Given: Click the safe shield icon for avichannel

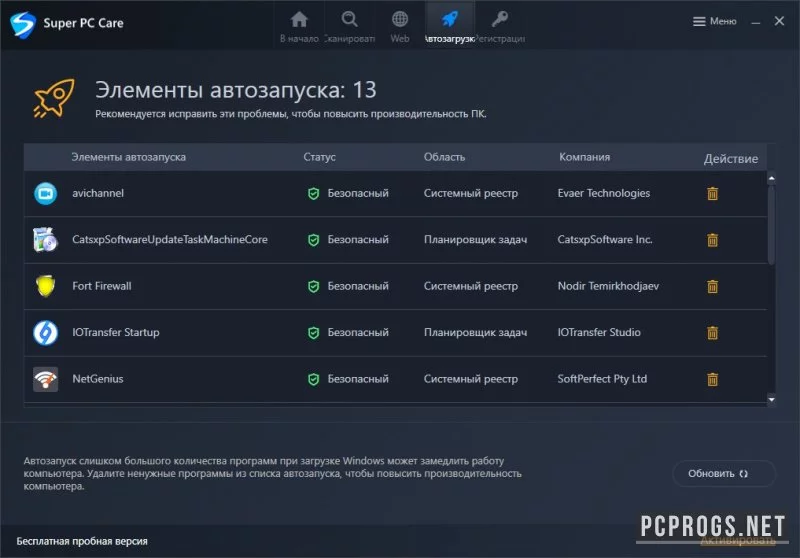Looking at the screenshot, I should click(313, 193).
